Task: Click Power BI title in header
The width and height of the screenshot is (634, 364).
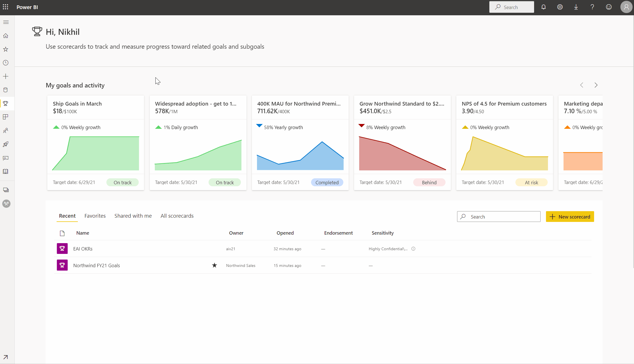Action: coord(27,7)
